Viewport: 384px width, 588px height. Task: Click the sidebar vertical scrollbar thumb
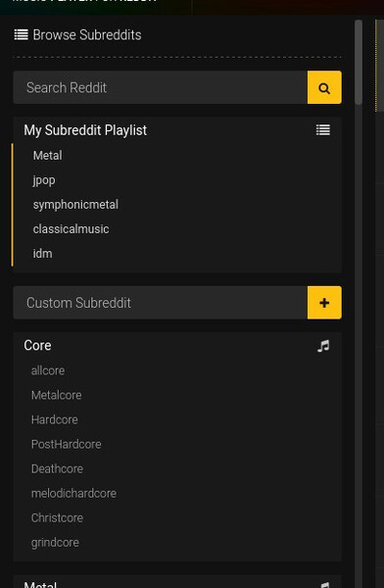click(359, 63)
